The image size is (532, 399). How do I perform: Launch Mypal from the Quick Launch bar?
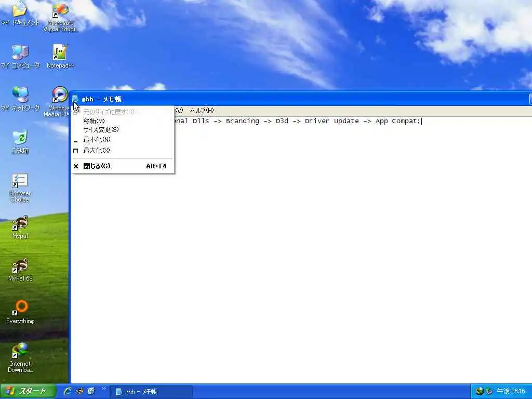click(x=79, y=391)
